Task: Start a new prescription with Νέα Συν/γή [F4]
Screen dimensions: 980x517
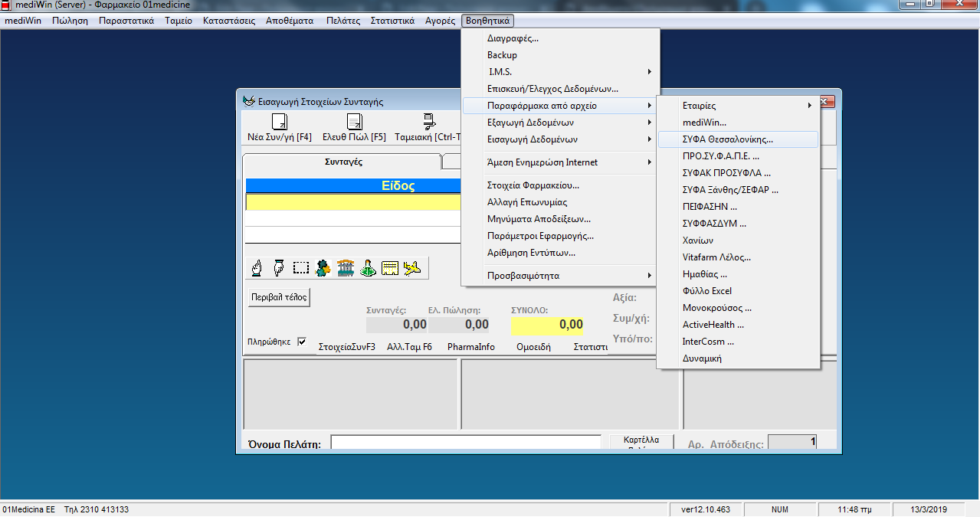Action: click(279, 128)
